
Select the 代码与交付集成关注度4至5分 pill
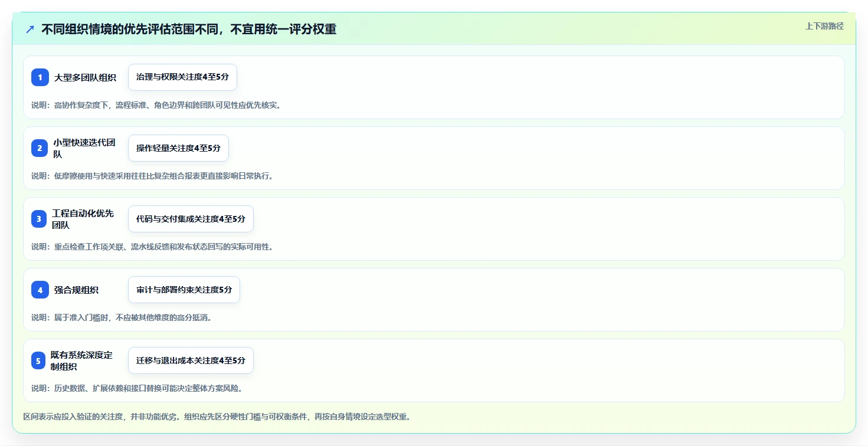coord(191,219)
